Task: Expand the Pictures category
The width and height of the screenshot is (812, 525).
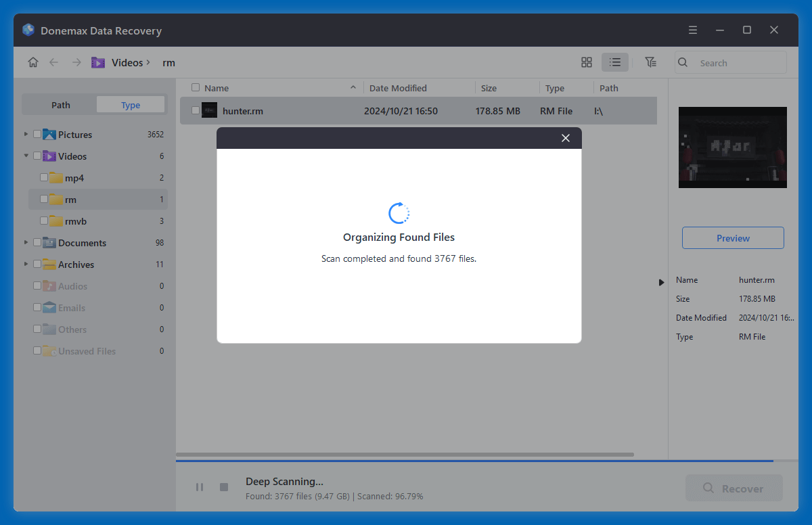Action: [26, 134]
